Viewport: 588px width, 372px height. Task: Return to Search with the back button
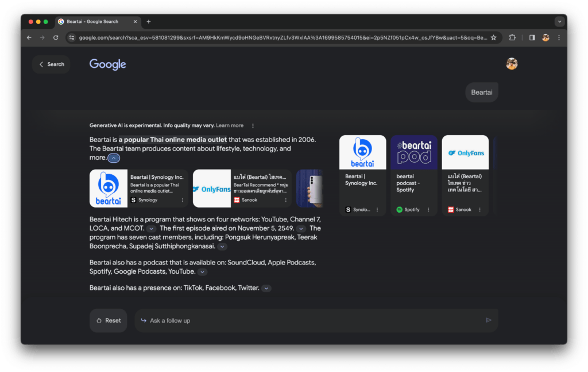pyautogui.click(x=51, y=64)
